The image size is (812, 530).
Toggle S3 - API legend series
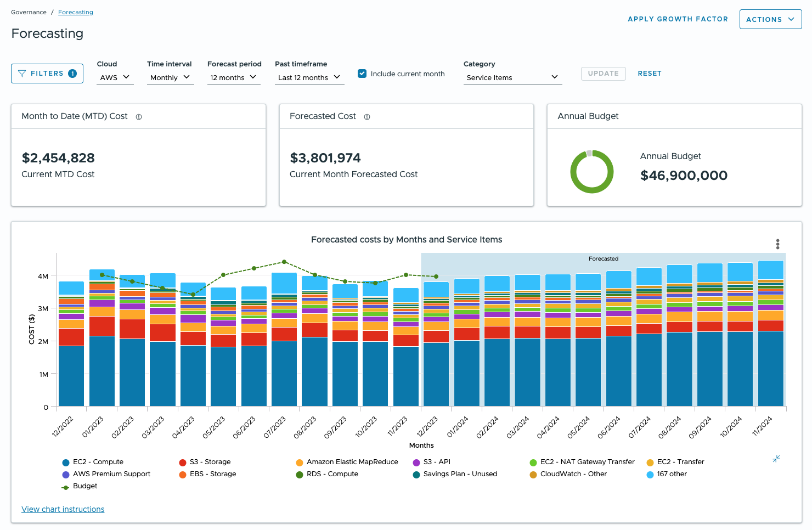431,462
